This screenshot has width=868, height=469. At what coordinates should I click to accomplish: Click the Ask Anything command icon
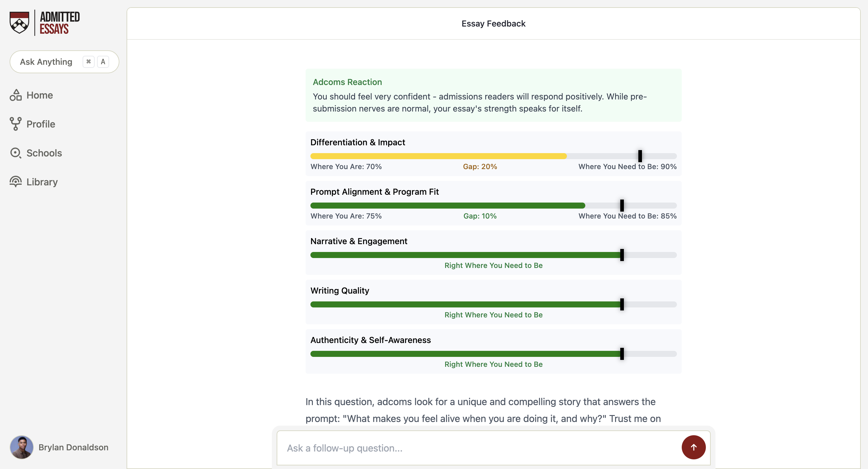88,61
